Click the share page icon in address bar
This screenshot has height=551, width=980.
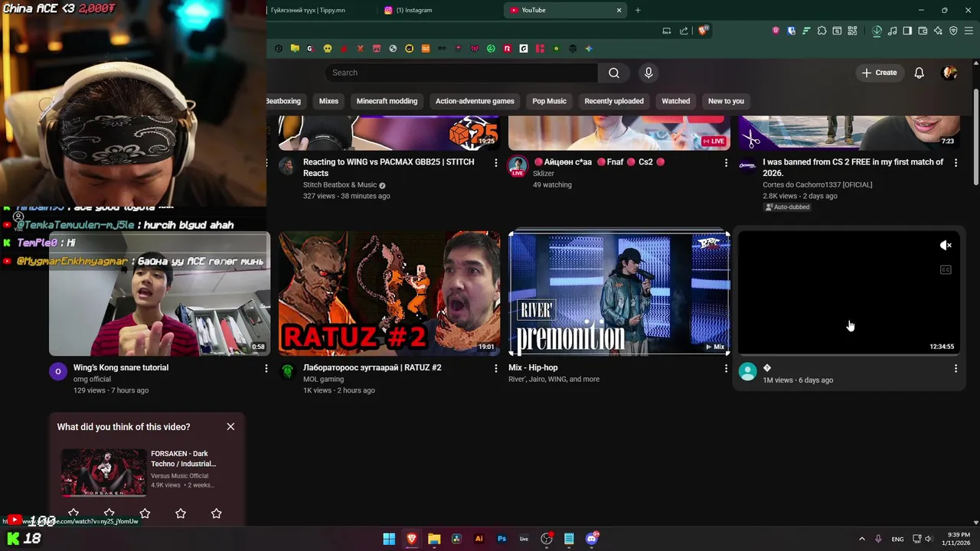tap(684, 31)
